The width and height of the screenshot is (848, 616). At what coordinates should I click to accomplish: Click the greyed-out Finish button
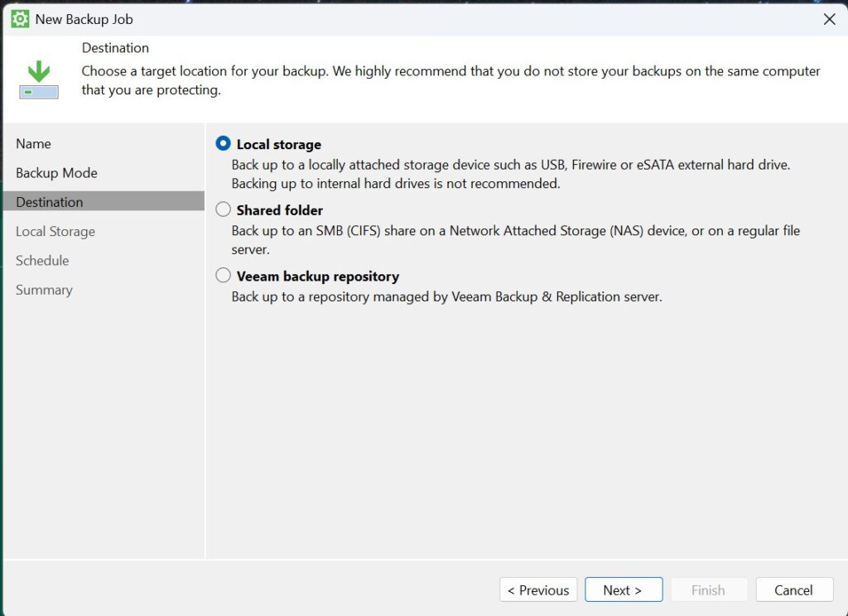(x=708, y=590)
